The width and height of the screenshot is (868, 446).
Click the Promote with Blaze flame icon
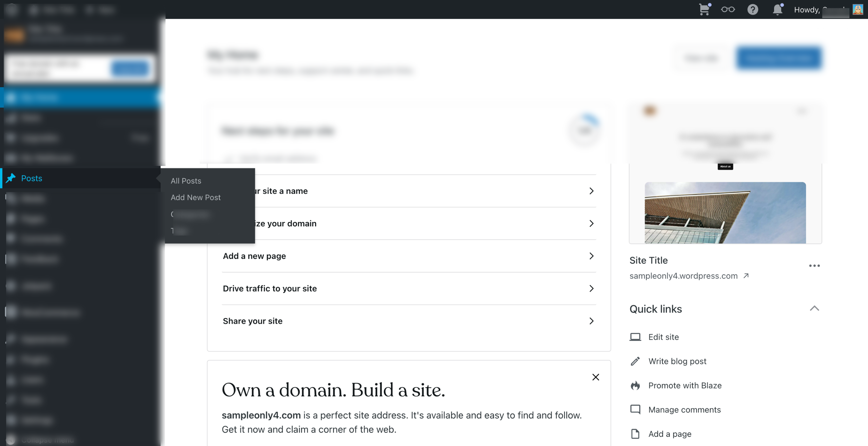635,386
